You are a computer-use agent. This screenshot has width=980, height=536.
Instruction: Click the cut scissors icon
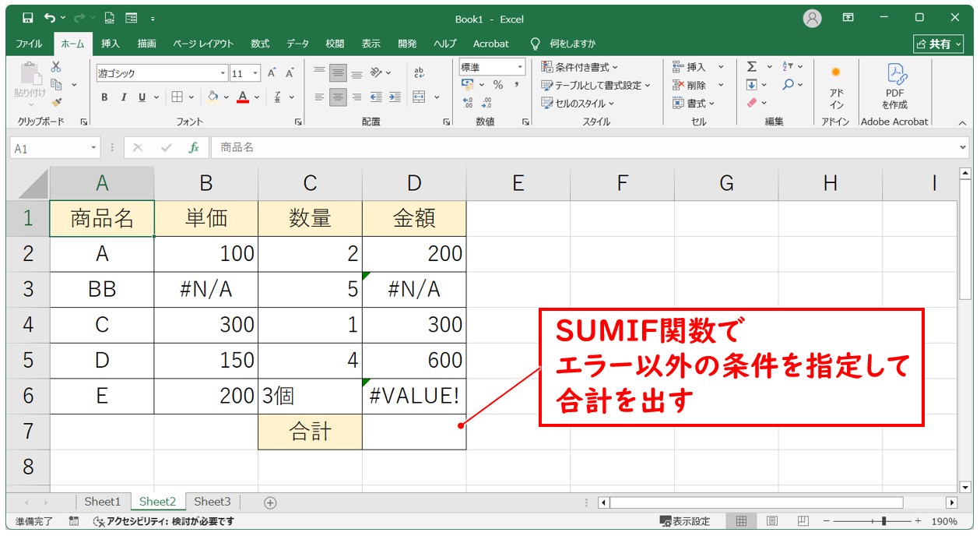point(56,67)
